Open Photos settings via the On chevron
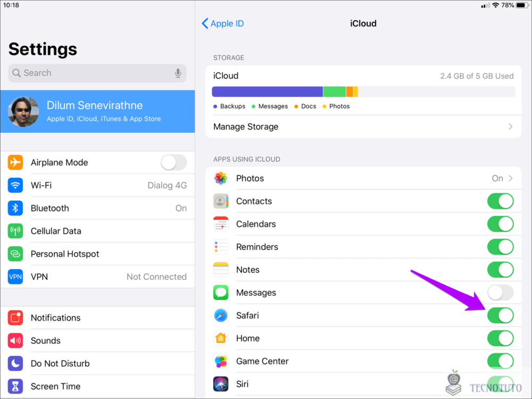The image size is (532, 399). [x=511, y=178]
